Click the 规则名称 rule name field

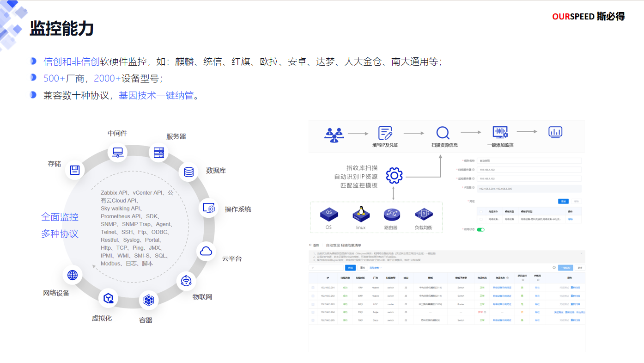[529, 161]
